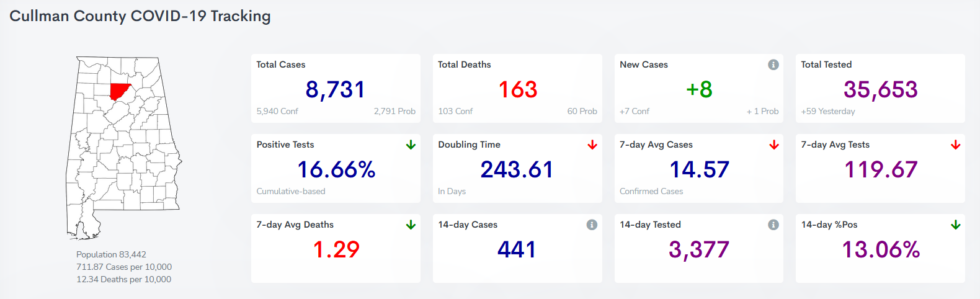Click red arrow on 7-day Avg Tests card
Image resolution: width=980 pixels, height=299 pixels.
(x=955, y=145)
